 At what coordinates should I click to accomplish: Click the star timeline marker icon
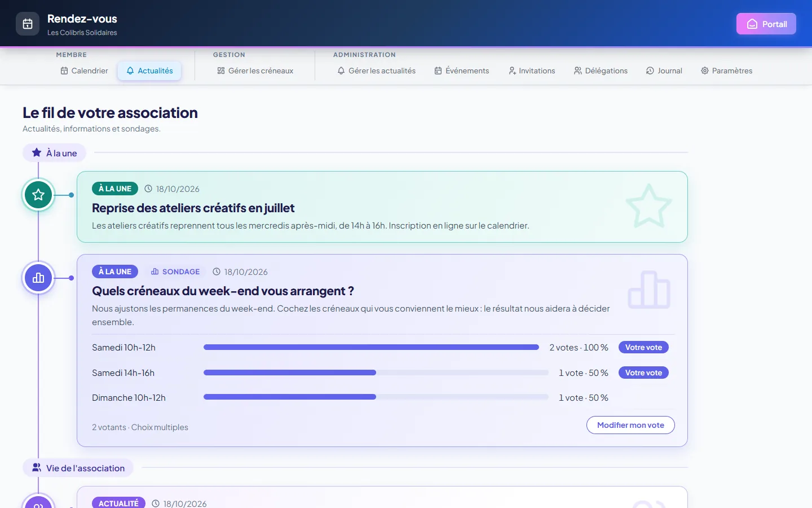click(38, 195)
